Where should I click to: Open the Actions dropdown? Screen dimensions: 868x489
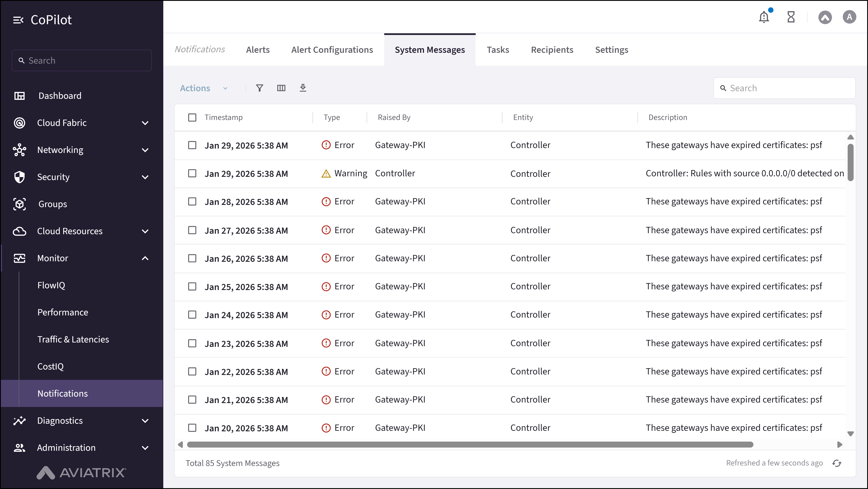pos(204,88)
